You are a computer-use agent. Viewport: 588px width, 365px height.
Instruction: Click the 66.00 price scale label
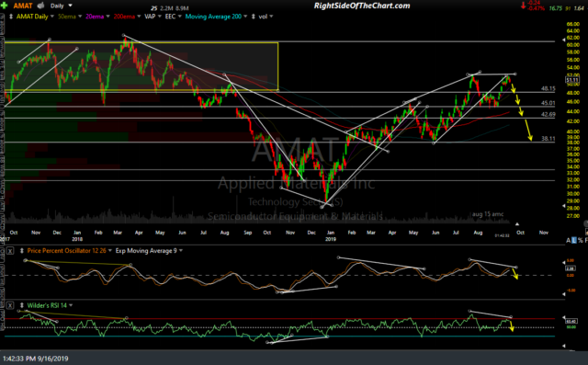tap(573, 25)
